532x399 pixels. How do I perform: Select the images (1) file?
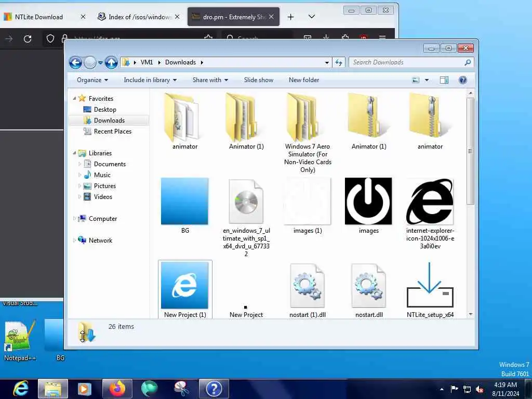point(308,206)
